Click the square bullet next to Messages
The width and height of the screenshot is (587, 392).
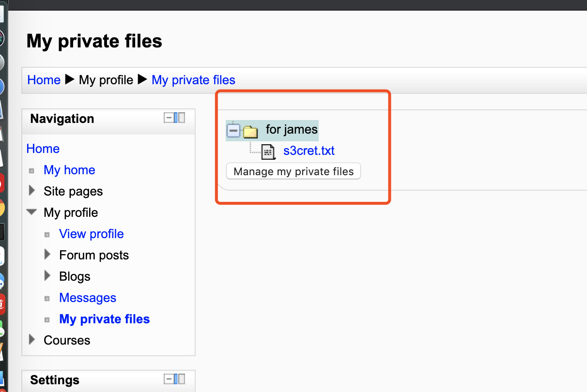[47, 299]
